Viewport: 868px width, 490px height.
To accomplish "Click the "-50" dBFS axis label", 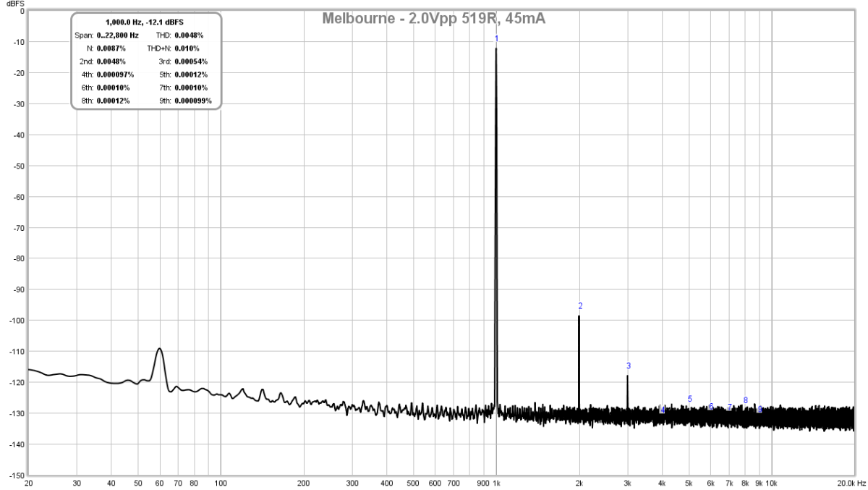I will click(x=20, y=166).
